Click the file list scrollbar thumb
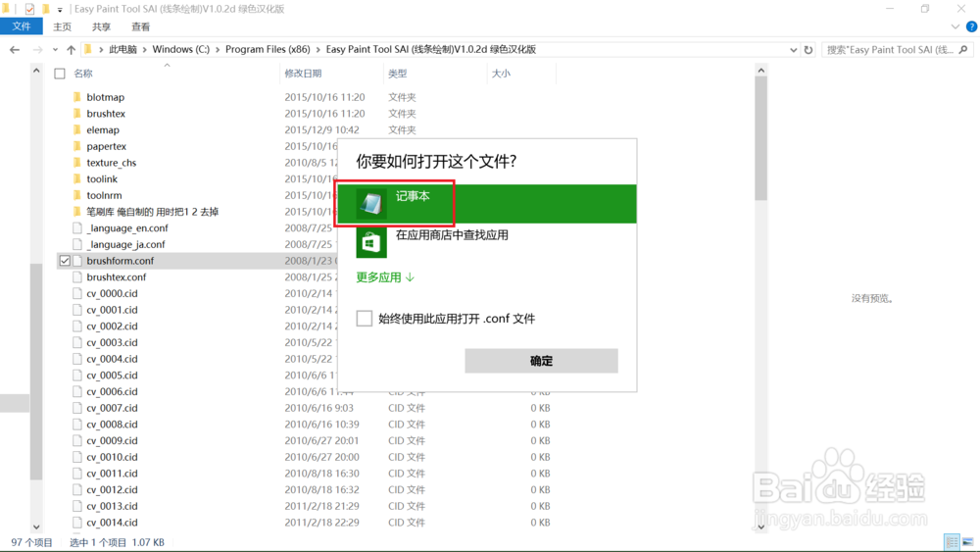 point(760,139)
